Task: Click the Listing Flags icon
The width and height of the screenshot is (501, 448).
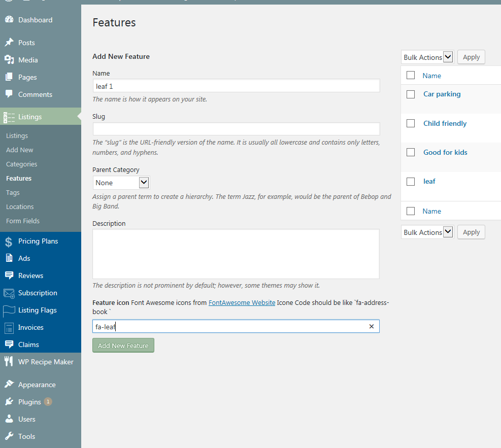Action: (x=9, y=310)
